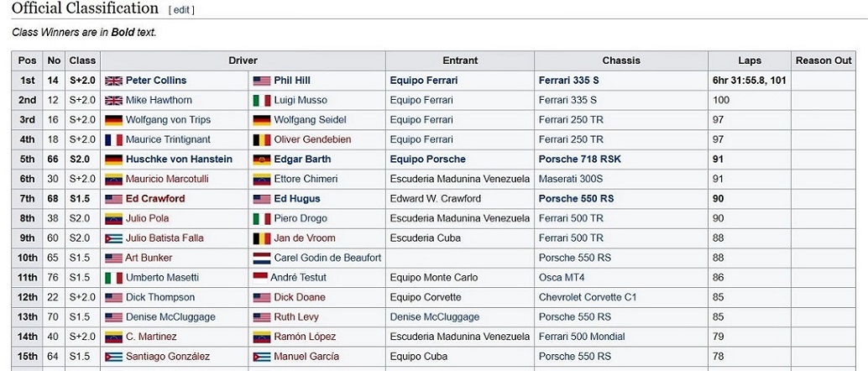Click UK flag icon beside Peter Collins

coord(113,81)
